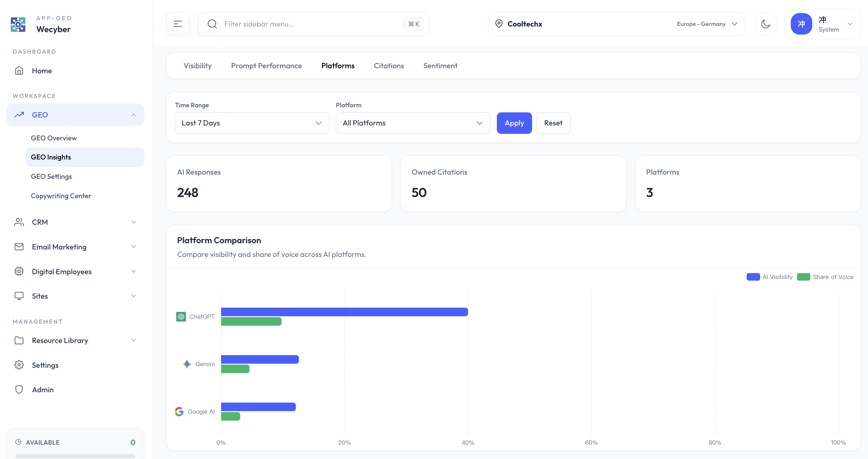Toggle dark mode with the moon icon

click(x=765, y=24)
